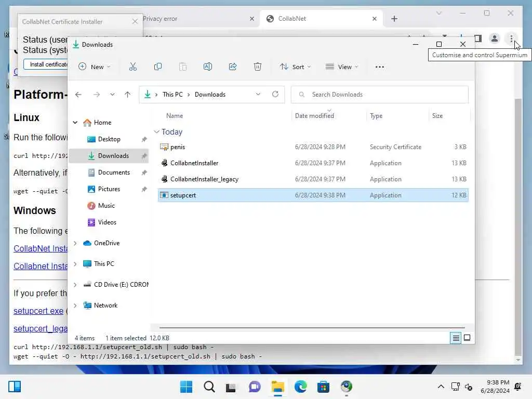Open Microsoft Edge from the taskbar

click(x=300, y=387)
